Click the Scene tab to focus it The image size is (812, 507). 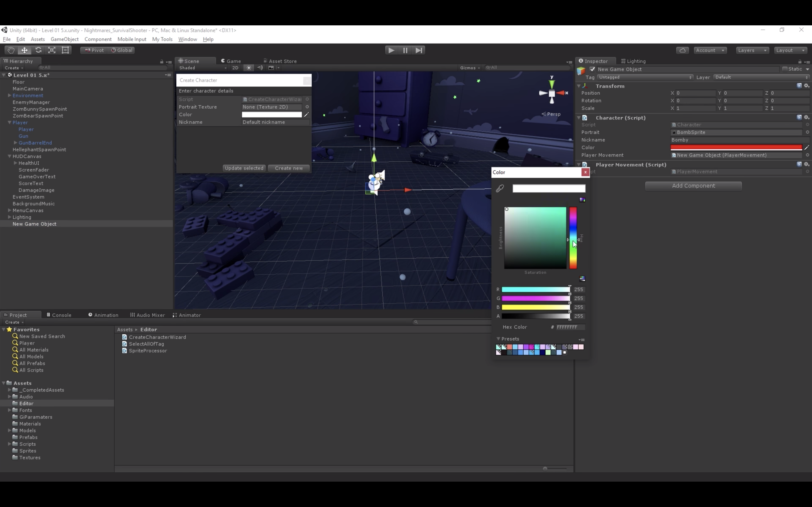coord(192,61)
